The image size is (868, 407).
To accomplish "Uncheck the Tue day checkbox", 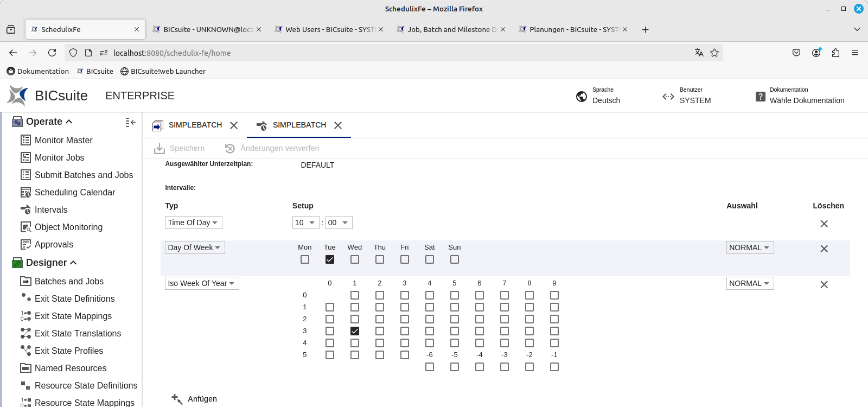I will pyautogui.click(x=330, y=259).
